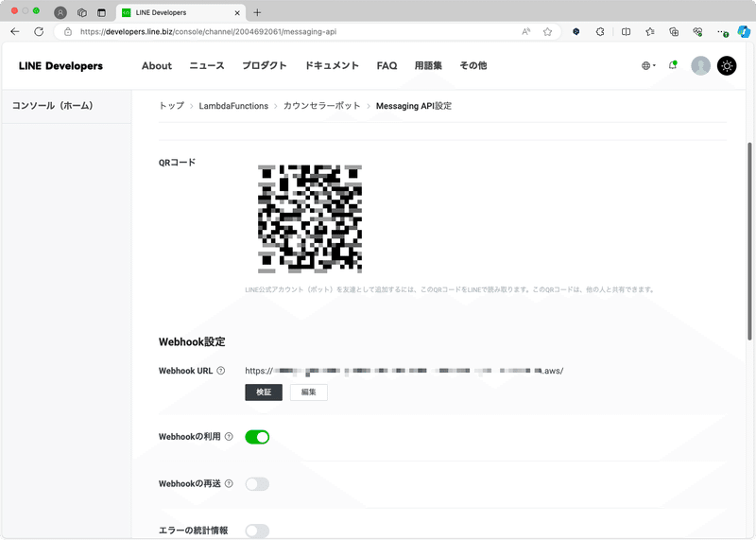
Task: Open the favorites list icon
Action: (650, 32)
